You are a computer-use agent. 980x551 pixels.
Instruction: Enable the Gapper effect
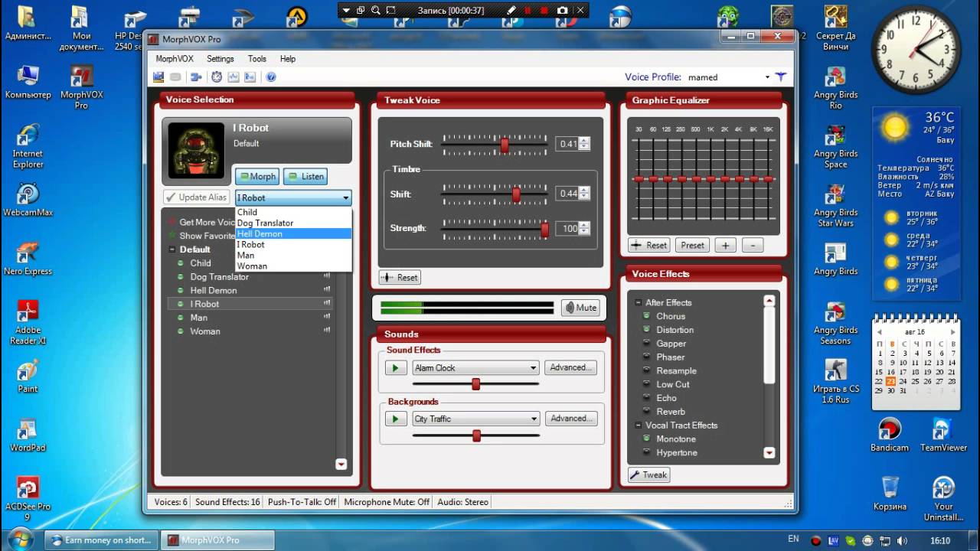pyautogui.click(x=646, y=344)
